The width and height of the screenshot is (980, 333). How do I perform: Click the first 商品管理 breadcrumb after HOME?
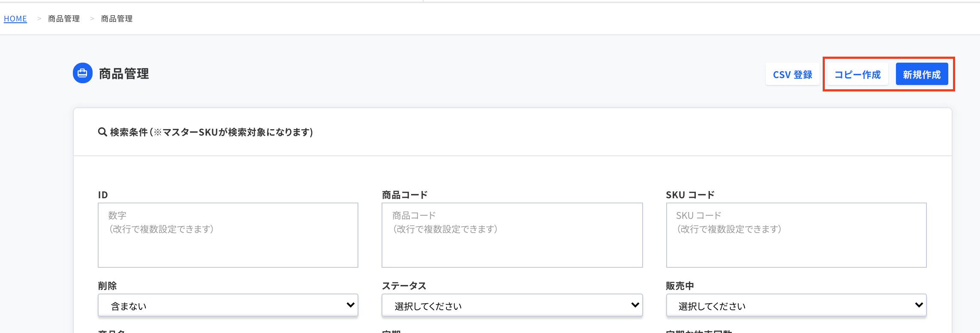coord(64,19)
